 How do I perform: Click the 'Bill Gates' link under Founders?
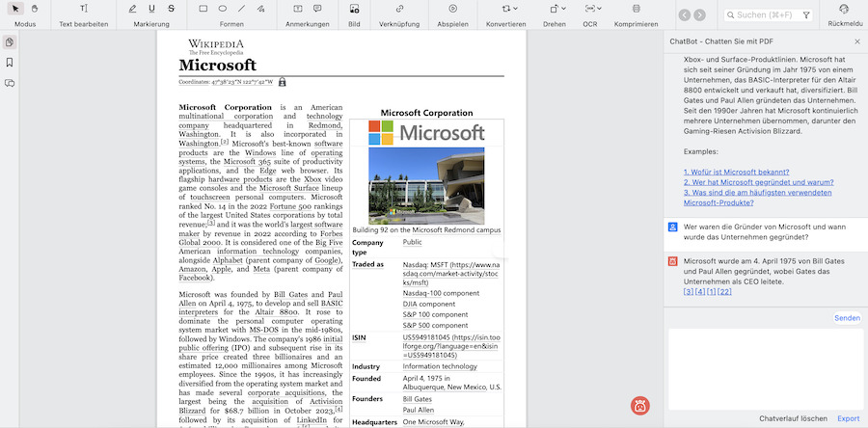click(x=417, y=399)
